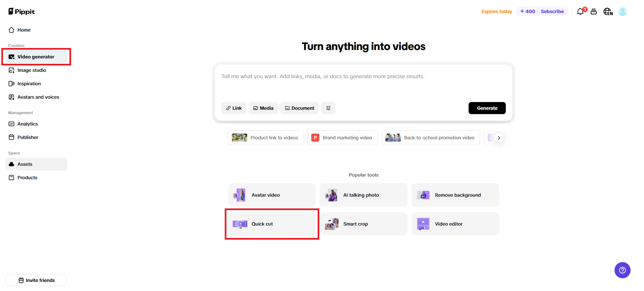644x291 pixels.
Task: Open the Quick cut tool
Action: [272, 224]
